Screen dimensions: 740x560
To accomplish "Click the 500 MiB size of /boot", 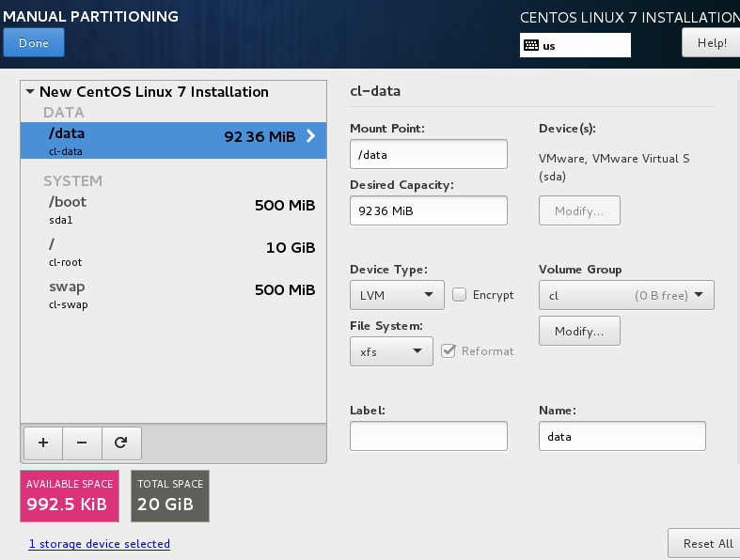I will pyautogui.click(x=285, y=205).
